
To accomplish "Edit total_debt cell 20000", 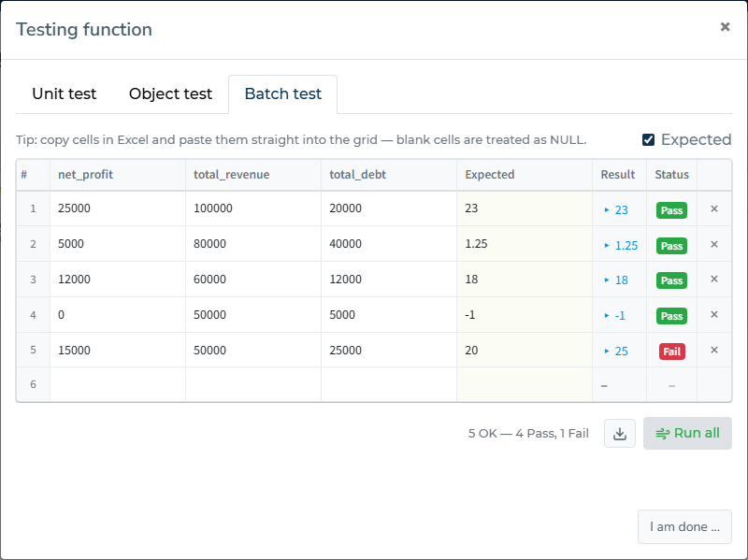I will 389,208.
